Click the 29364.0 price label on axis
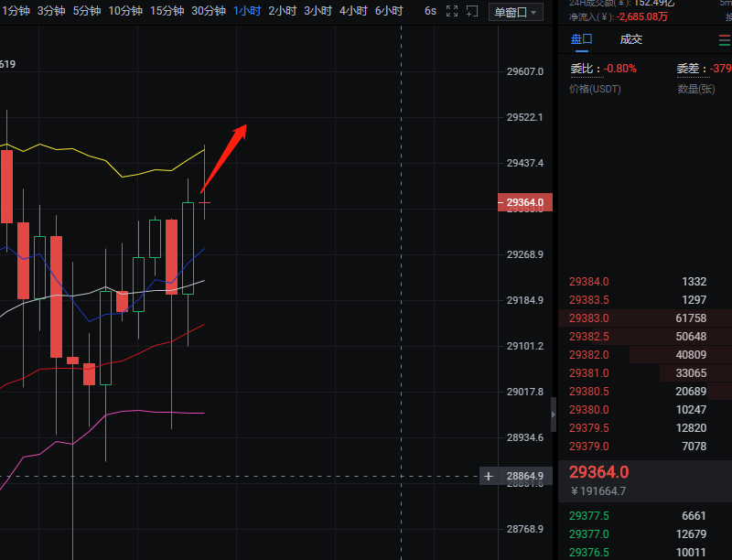Image resolution: width=732 pixels, height=560 pixels. click(x=525, y=202)
